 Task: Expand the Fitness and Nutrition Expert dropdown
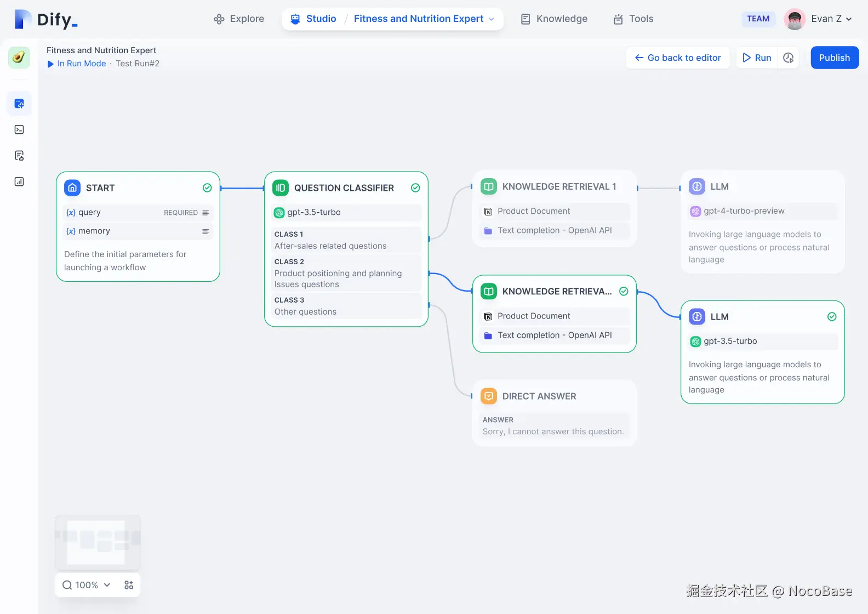point(492,19)
